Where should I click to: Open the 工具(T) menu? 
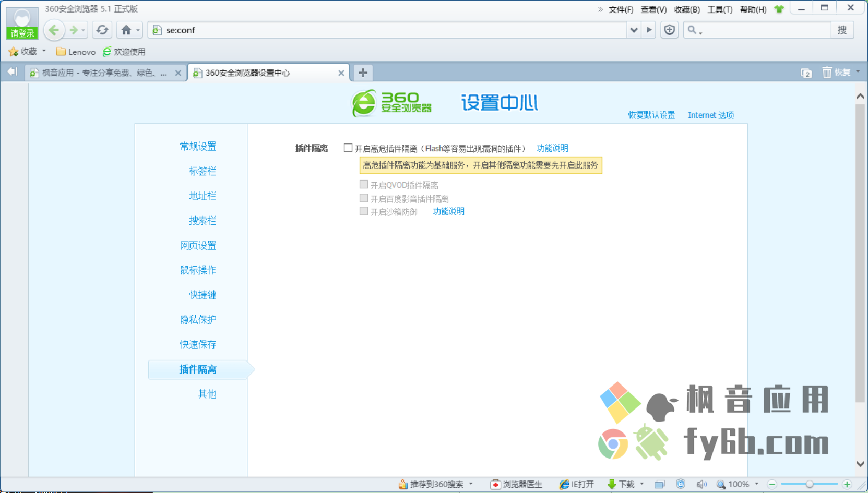[720, 9]
